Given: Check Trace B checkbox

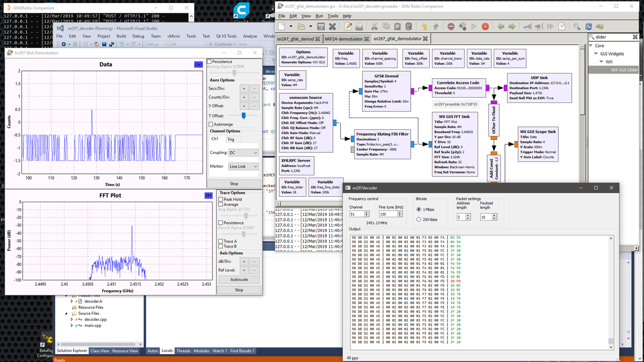Looking at the screenshot, I should [221, 247].
